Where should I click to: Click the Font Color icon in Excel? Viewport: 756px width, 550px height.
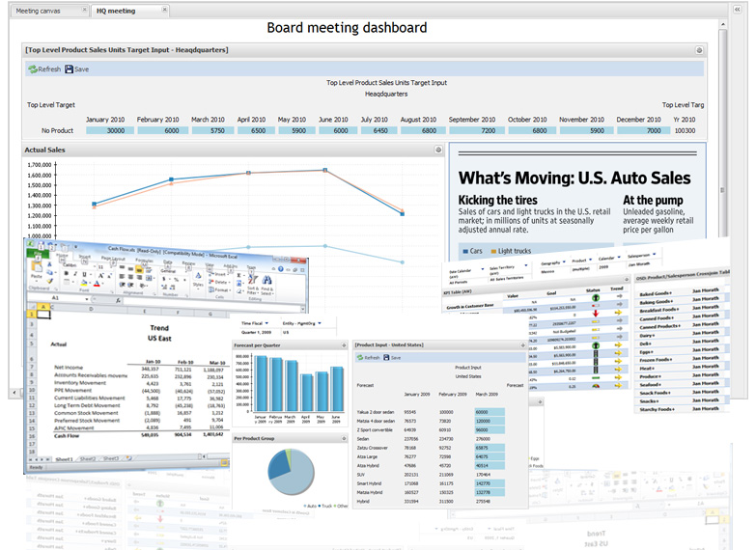(x=97, y=284)
